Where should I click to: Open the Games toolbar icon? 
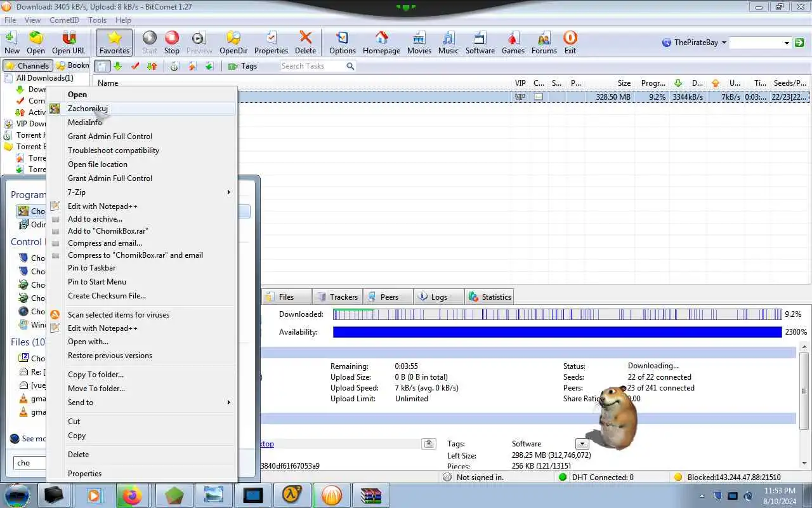513,43
